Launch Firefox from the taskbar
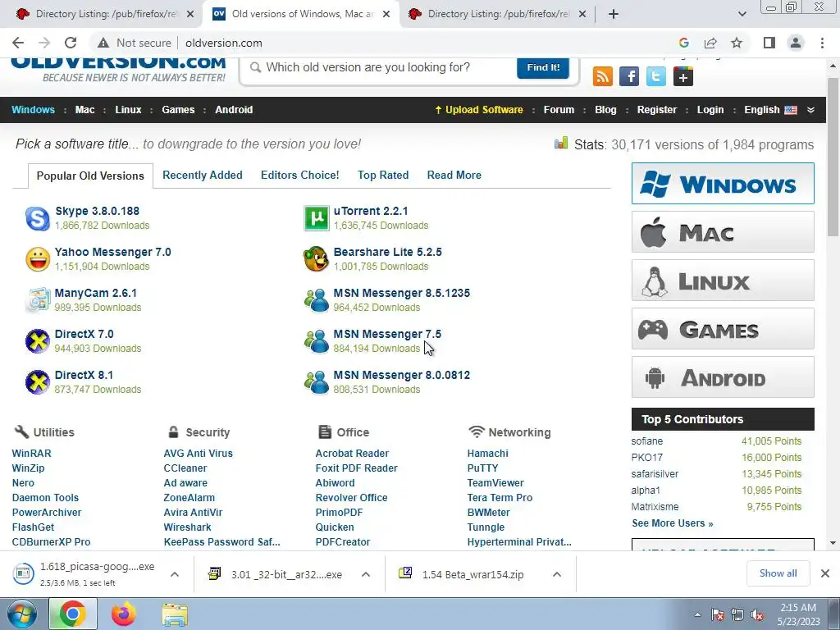 (x=124, y=614)
